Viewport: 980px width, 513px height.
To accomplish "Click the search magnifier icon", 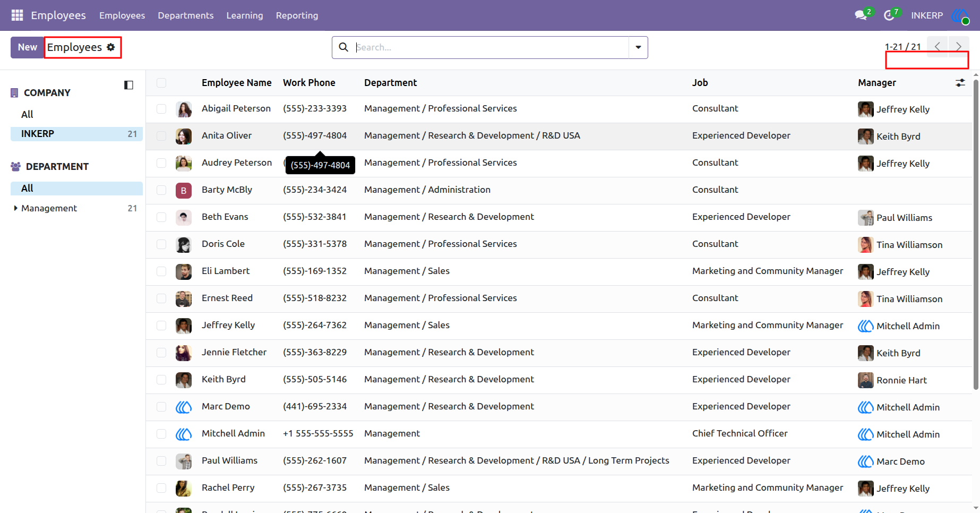I will point(343,47).
